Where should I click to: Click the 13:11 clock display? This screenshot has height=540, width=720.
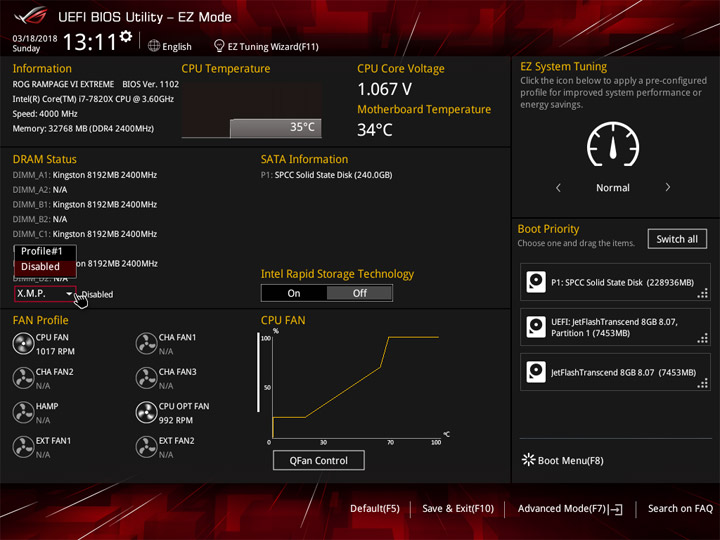(x=90, y=42)
